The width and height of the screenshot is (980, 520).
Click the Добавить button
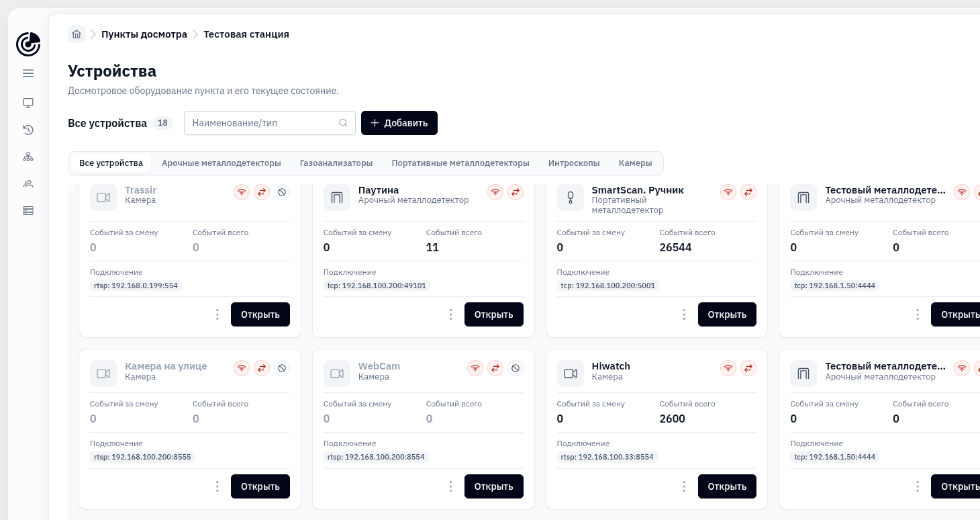click(399, 123)
